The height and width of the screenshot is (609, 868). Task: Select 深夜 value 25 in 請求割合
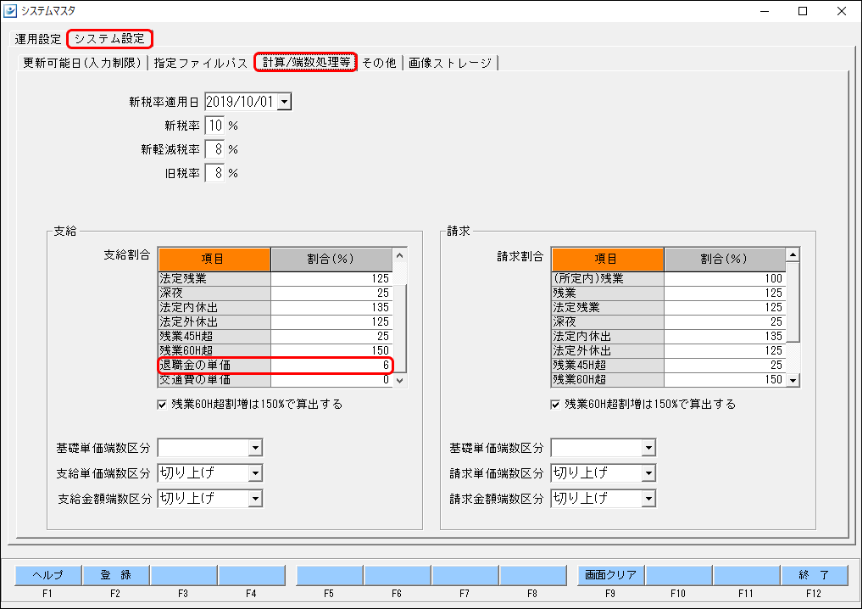point(725,322)
